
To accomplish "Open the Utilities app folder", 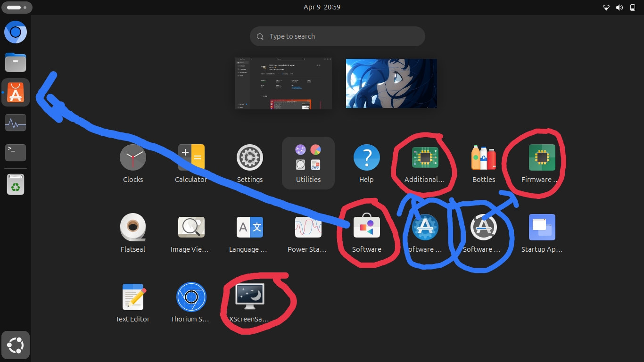I will [308, 163].
